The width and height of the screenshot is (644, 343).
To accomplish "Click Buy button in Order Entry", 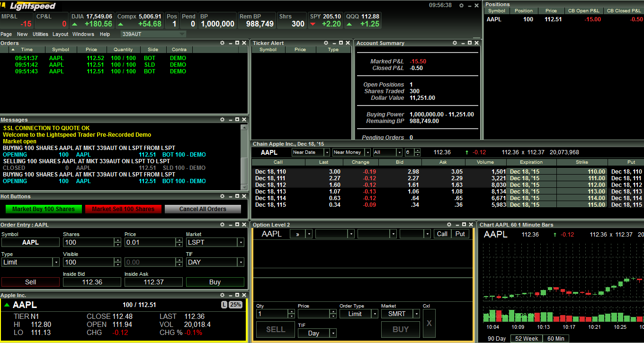I will (x=215, y=282).
